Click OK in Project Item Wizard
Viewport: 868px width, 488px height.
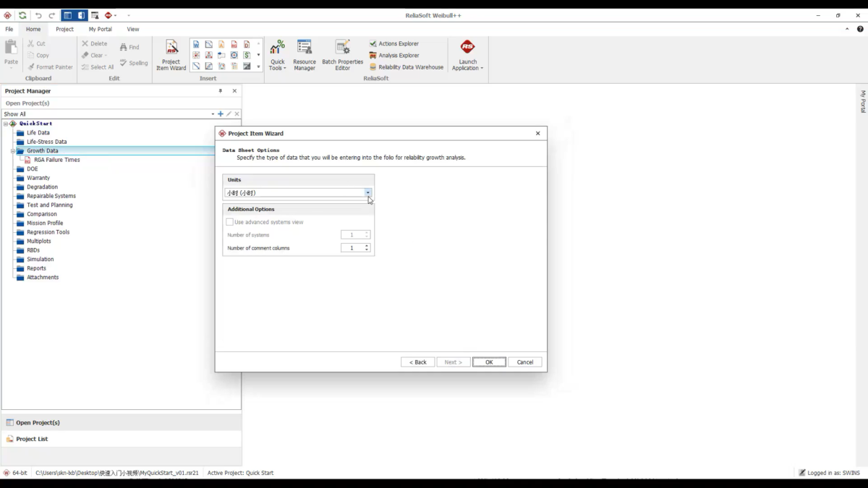[489, 362]
